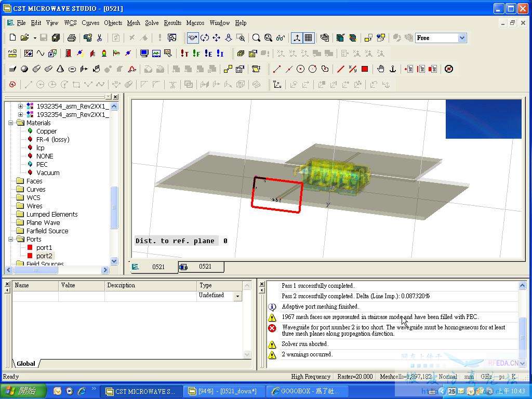Create a new project with New icon
Image resolution: width=532 pixels, height=399 pixels.
tap(13, 37)
